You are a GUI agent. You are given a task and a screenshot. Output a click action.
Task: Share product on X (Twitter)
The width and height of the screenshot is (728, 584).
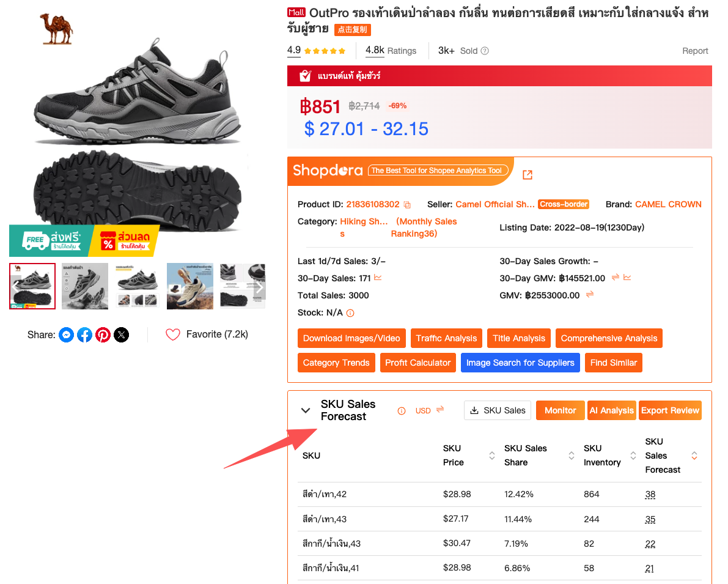[122, 335]
